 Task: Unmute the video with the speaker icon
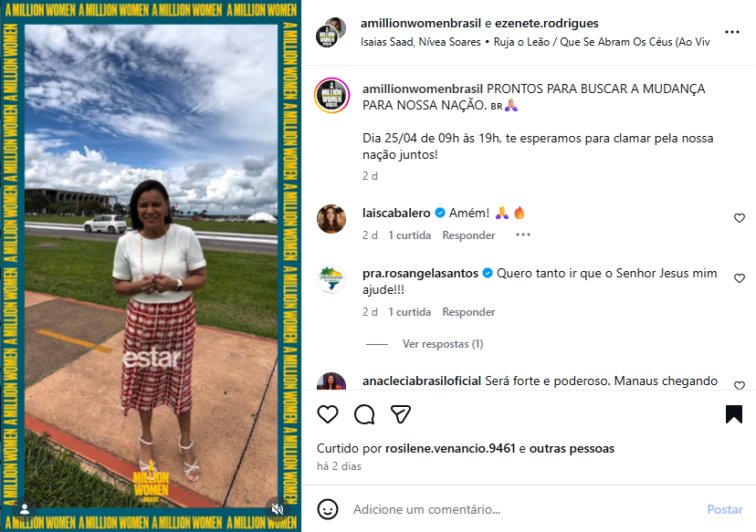(278, 509)
